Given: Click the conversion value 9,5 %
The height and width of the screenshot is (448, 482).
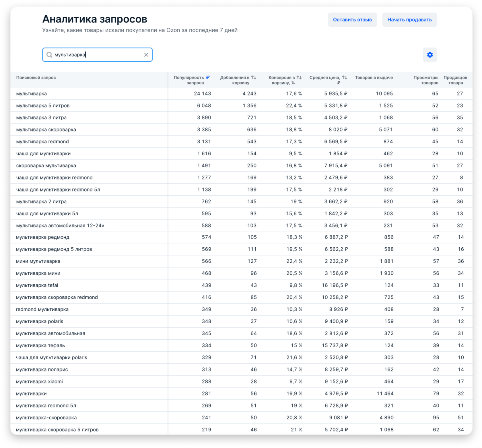Looking at the screenshot, I should pos(295,154).
